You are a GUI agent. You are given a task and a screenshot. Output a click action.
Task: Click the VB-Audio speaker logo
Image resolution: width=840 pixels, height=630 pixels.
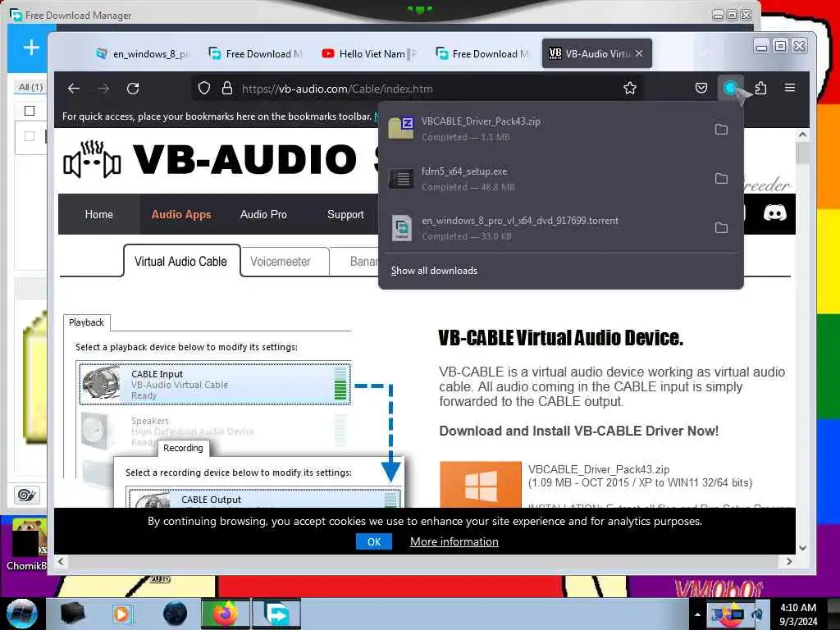(x=92, y=159)
